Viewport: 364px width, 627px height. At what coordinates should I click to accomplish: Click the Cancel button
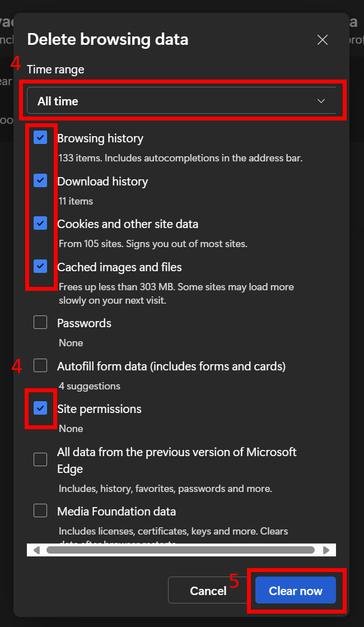[x=208, y=591]
